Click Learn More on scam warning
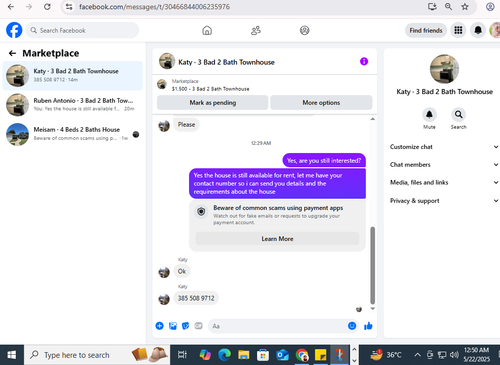Screen dimensions: 500x365 (277, 239)
